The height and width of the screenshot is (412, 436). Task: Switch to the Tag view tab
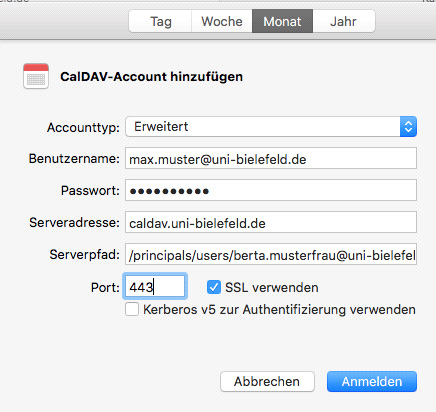pyautogui.click(x=161, y=21)
